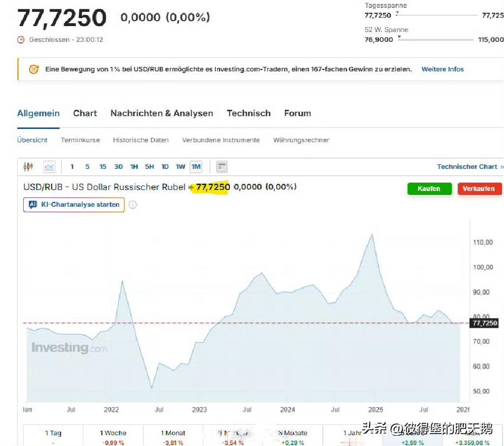Set chart interval to 1 minute
Image resolution: width=504 pixels, height=446 pixels.
(72, 166)
